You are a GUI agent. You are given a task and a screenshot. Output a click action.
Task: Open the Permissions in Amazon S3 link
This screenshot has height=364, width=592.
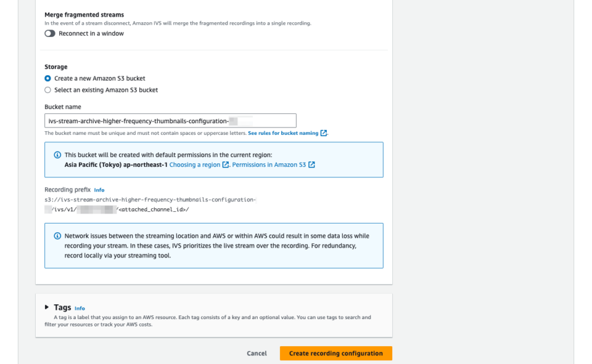tap(270, 164)
